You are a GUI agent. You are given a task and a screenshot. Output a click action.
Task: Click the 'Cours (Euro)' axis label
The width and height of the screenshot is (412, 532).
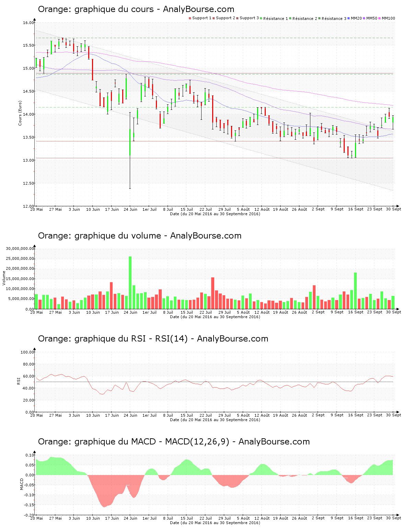[20, 113]
